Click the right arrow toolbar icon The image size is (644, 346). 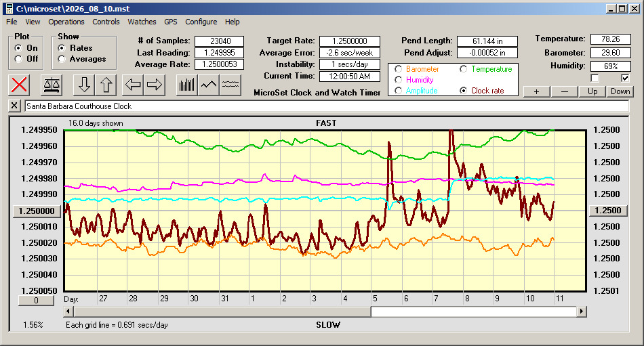155,85
